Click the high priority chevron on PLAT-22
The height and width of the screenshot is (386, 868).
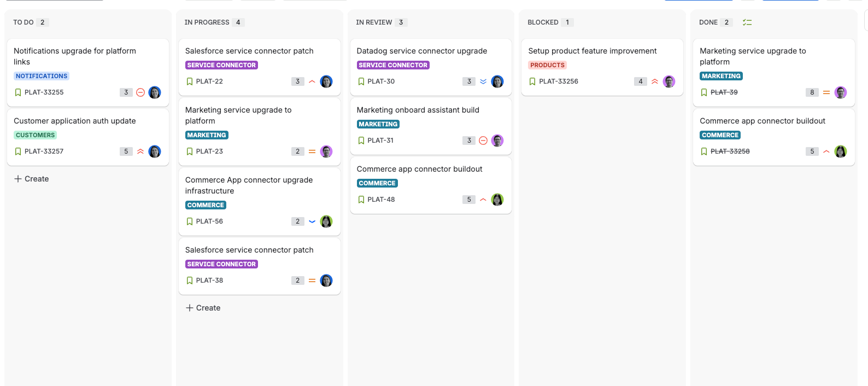[312, 81]
